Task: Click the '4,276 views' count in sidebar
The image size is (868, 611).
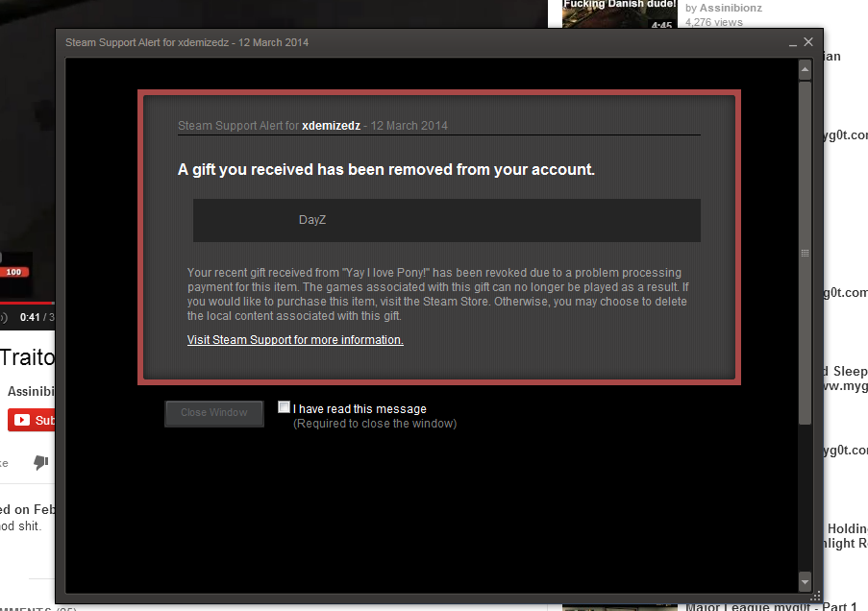Action: (714, 22)
